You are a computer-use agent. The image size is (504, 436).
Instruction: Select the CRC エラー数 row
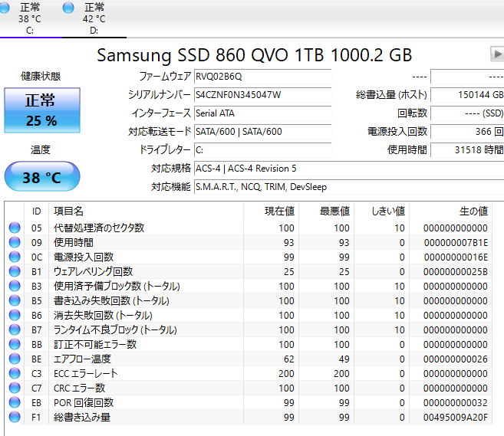pos(248,388)
